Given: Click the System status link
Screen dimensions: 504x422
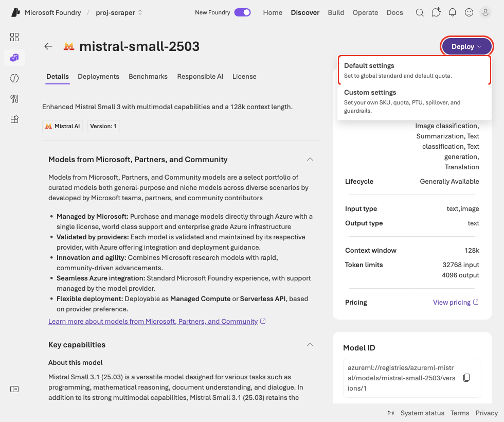Looking at the screenshot, I should [422, 413].
